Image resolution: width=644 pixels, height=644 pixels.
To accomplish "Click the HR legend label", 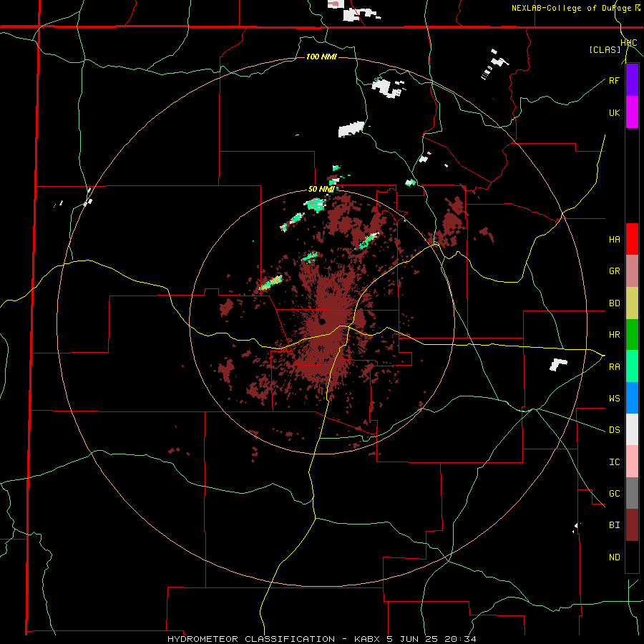I will [614, 335].
